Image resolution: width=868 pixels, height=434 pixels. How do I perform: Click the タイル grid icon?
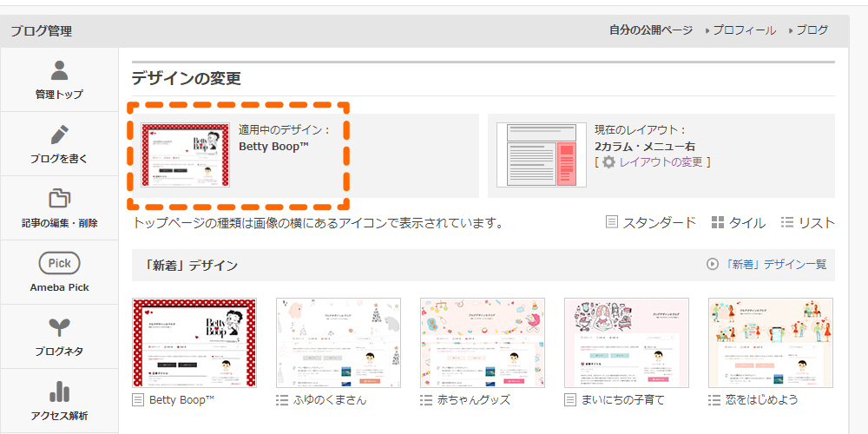tap(718, 222)
